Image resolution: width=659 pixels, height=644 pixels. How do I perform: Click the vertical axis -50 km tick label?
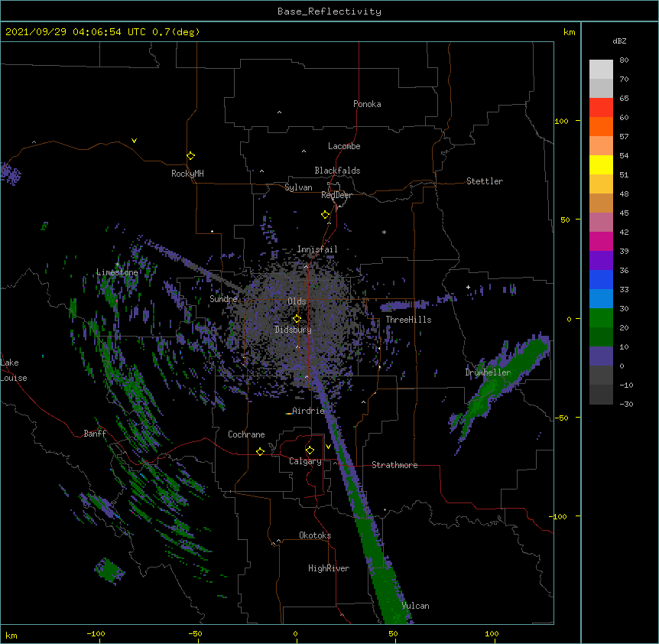[561, 418]
